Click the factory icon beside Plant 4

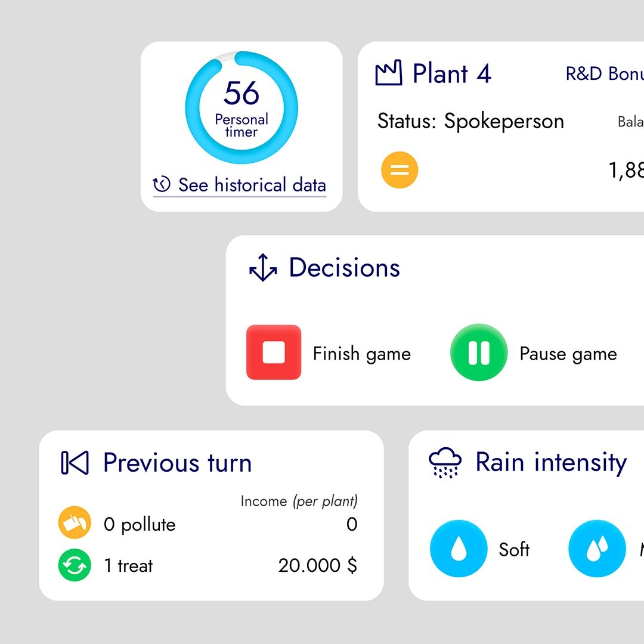389,73
